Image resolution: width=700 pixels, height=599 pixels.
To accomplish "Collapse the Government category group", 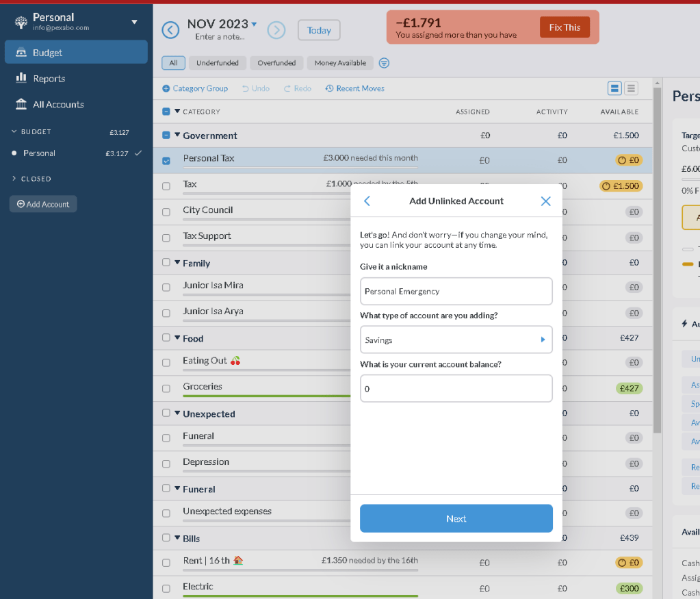I will [x=177, y=135].
